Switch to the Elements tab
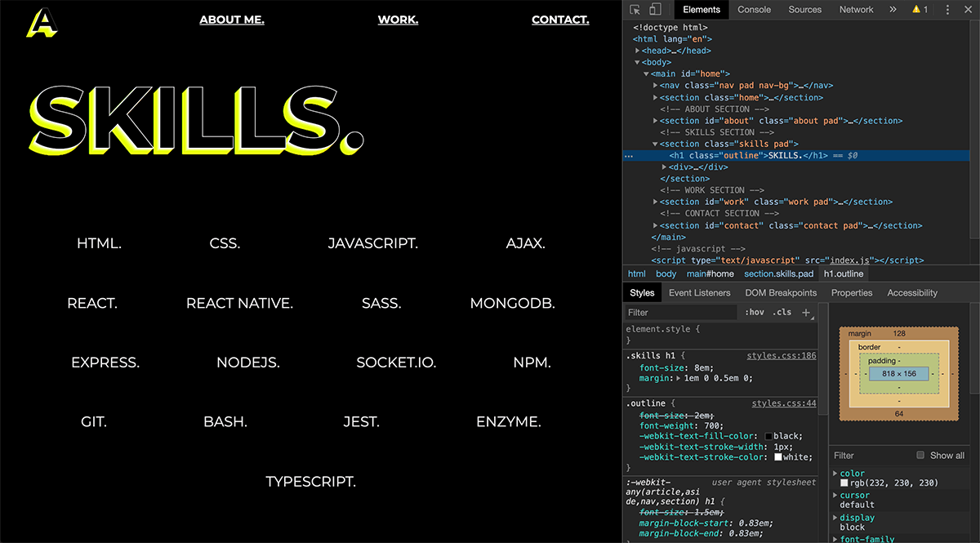This screenshot has height=543, width=980. point(702,10)
